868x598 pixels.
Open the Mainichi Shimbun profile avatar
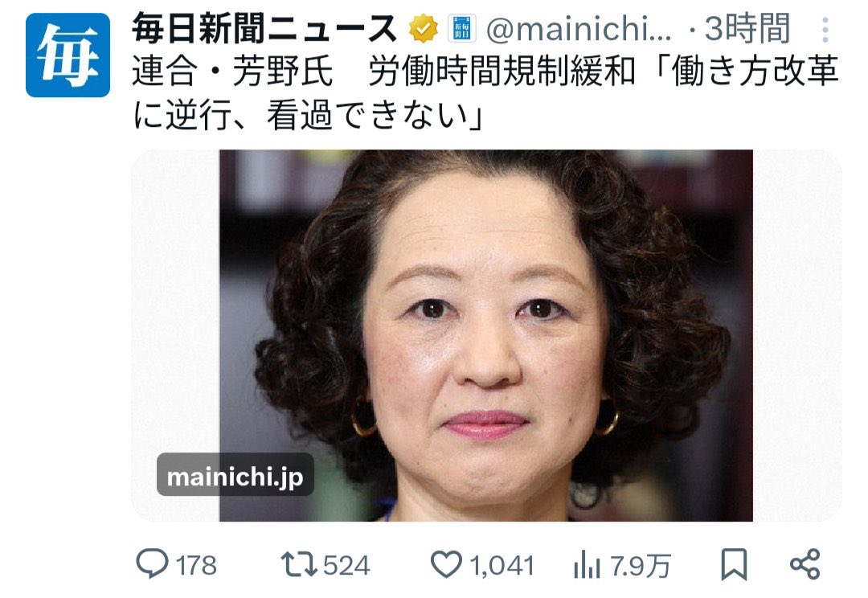(68, 55)
